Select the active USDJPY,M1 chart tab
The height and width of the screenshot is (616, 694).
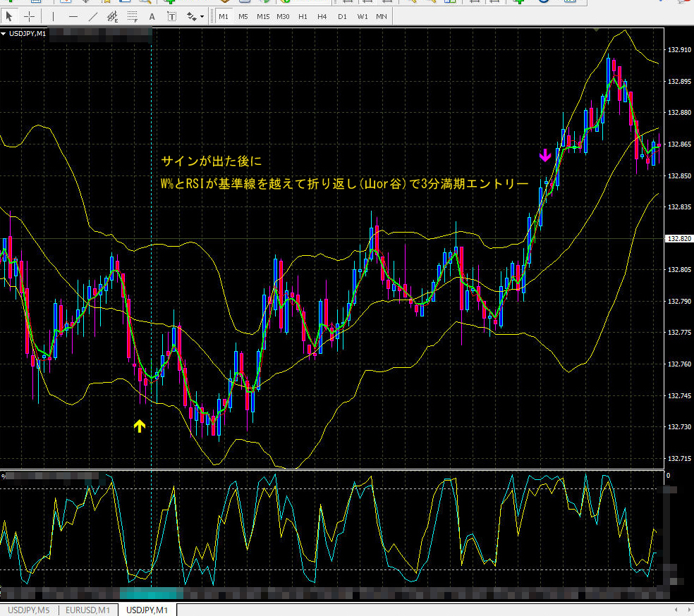147,610
